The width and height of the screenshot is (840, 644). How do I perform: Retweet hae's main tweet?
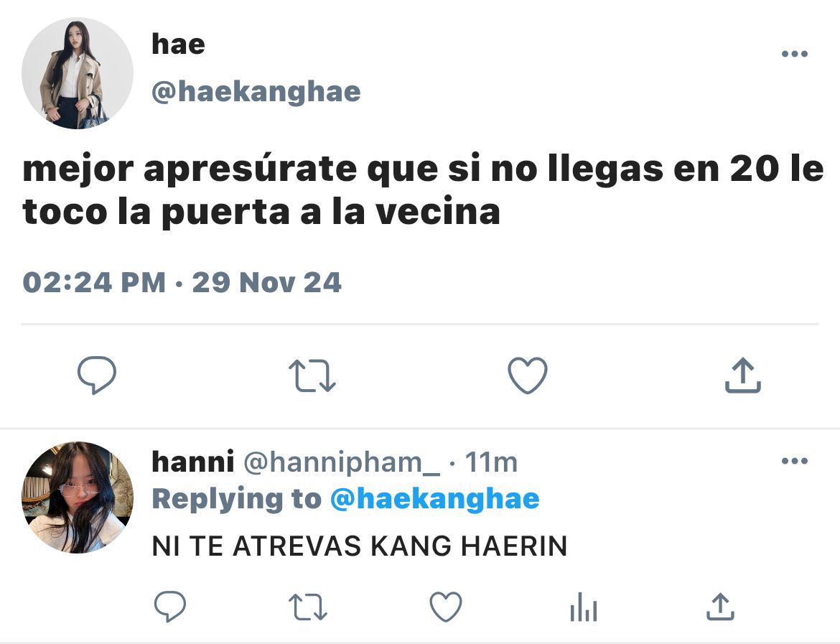click(312, 375)
